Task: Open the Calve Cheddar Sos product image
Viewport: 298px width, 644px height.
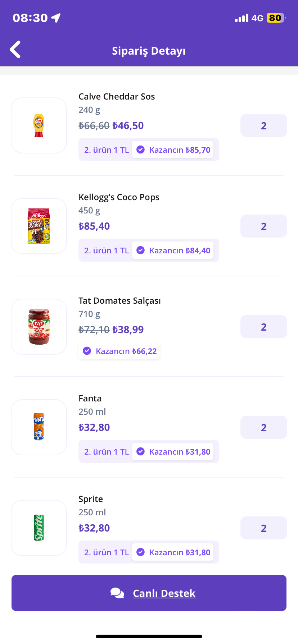Action: 39,125
